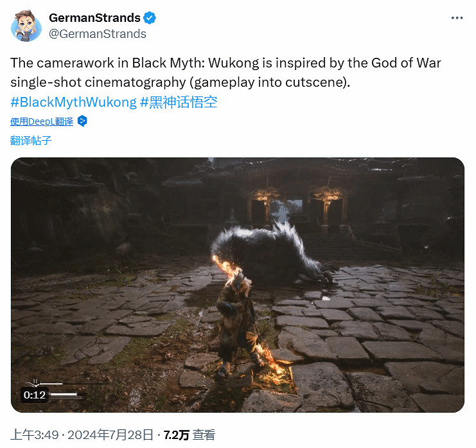Click 翻译帖子 to translate the post
Image resolution: width=476 pixels, height=448 pixels.
[x=31, y=140]
